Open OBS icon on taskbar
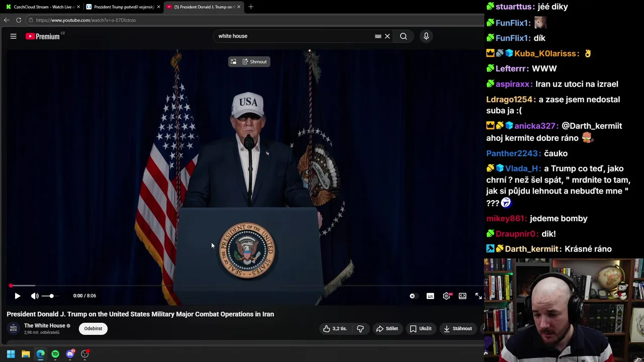The height and width of the screenshot is (362, 644). pos(85,354)
